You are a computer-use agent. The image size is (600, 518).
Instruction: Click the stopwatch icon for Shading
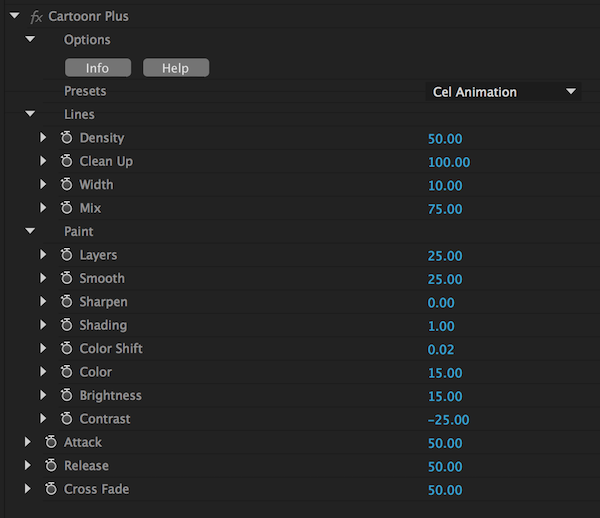point(67,325)
